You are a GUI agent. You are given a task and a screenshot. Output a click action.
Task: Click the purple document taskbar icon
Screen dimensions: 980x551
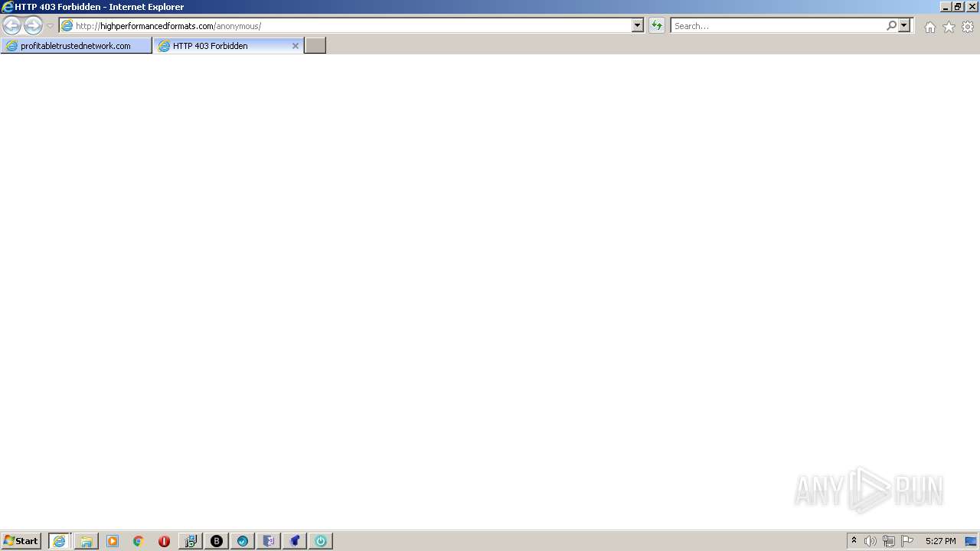[x=269, y=541]
